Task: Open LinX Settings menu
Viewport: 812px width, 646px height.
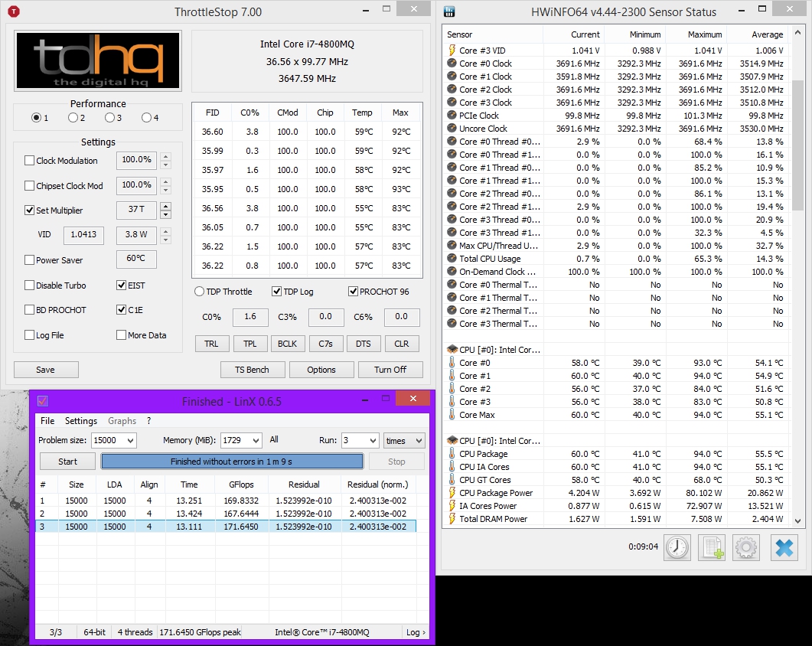Action: tap(81, 421)
